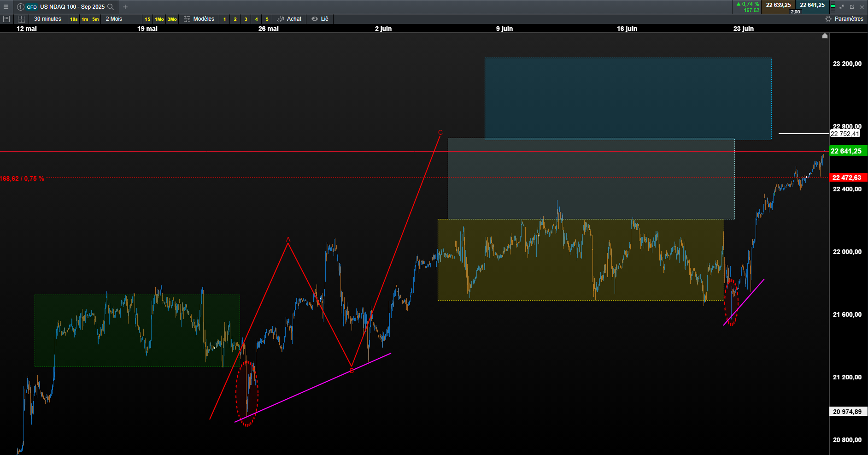Click the green order ticket indicator

point(833,7)
